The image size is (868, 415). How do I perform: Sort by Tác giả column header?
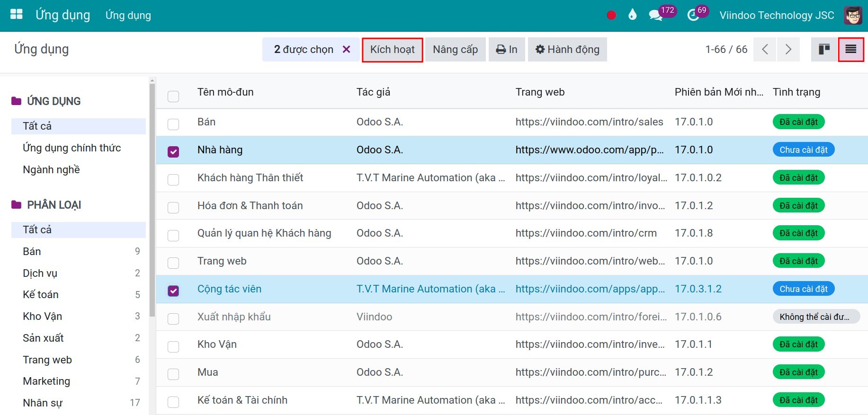click(x=373, y=92)
